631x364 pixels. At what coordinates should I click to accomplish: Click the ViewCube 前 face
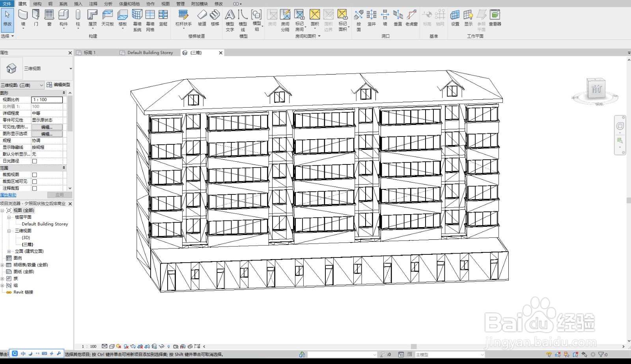[x=596, y=89]
